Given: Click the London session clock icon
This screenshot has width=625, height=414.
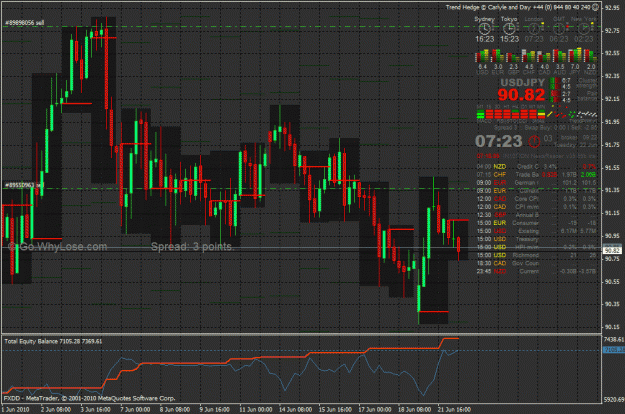Looking at the screenshot, I should 534,29.
